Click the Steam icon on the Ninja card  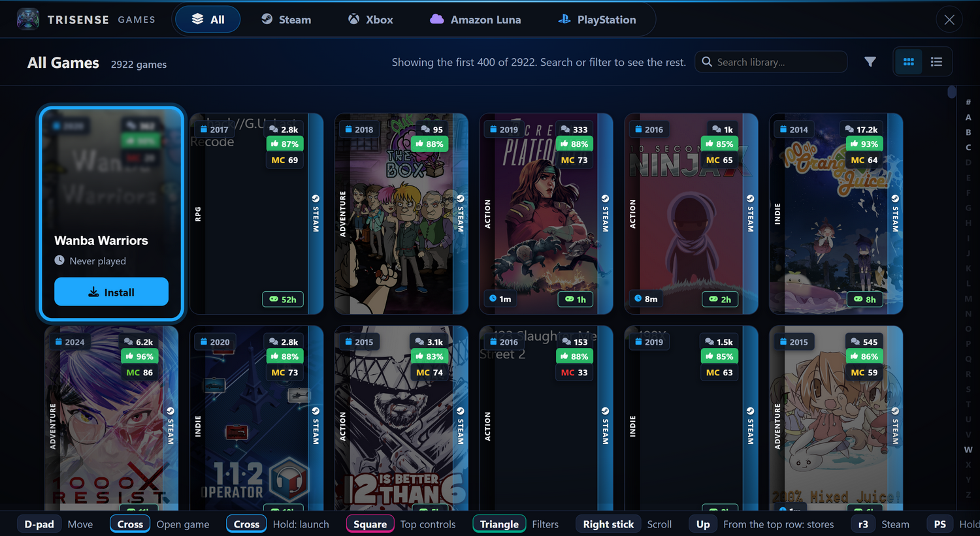point(750,198)
